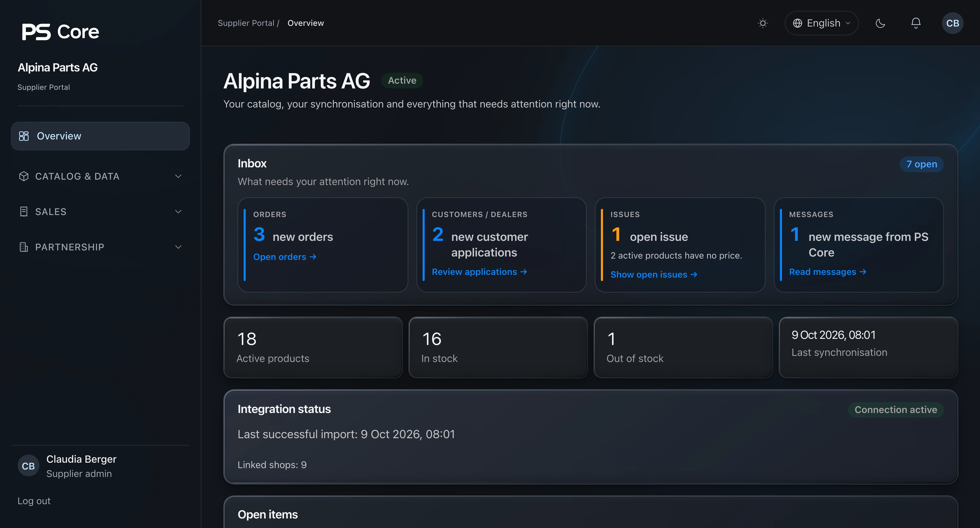The height and width of the screenshot is (528, 980).
Task: Switch to light theme sun icon
Action: coord(763,23)
